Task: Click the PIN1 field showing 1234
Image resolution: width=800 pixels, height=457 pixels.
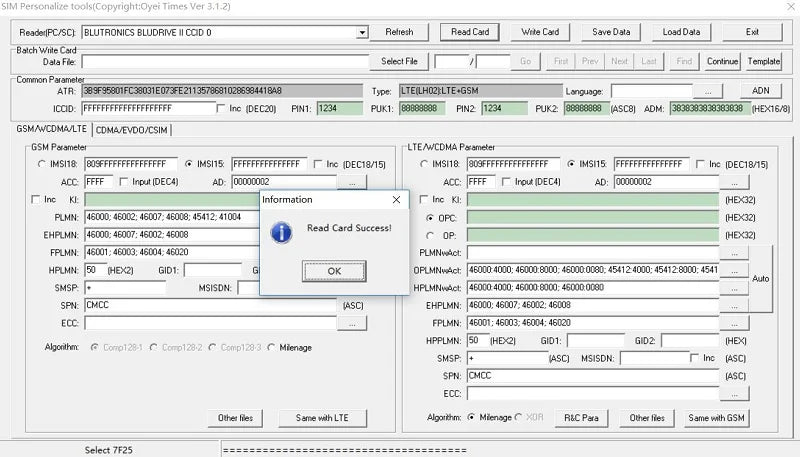Action: [x=340, y=109]
